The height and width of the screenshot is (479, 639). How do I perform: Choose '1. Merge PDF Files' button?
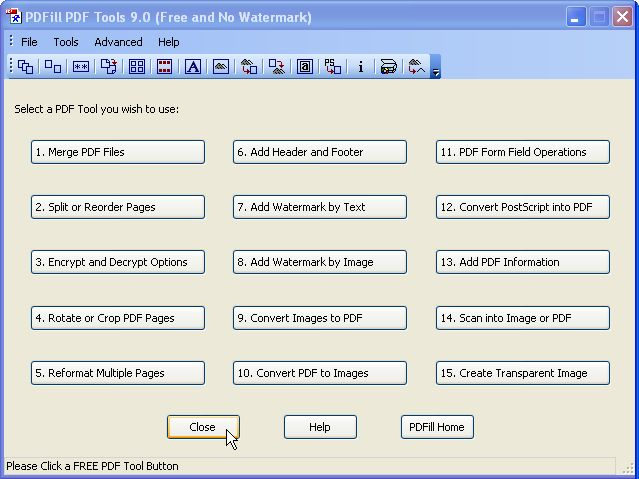click(x=118, y=152)
